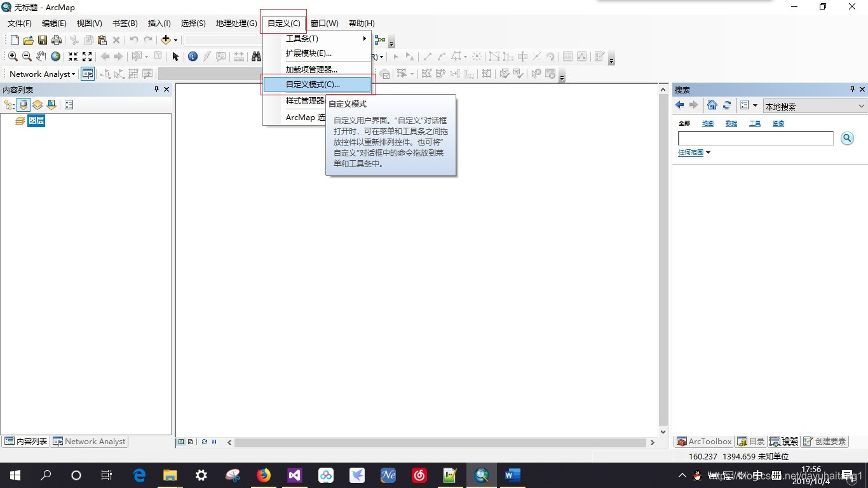This screenshot has height=488, width=868.
Task: Open the Find tool with binoculars icon
Action: (256, 57)
